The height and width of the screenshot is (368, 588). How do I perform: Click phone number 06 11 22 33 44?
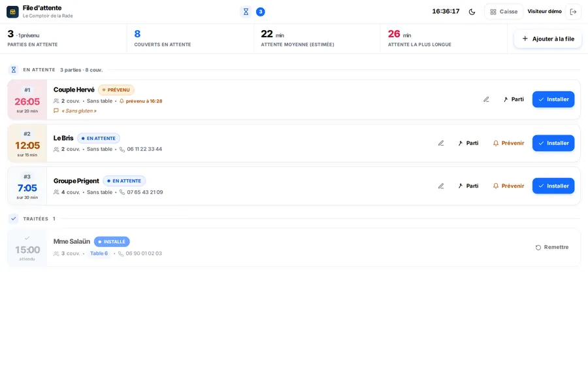[144, 149]
